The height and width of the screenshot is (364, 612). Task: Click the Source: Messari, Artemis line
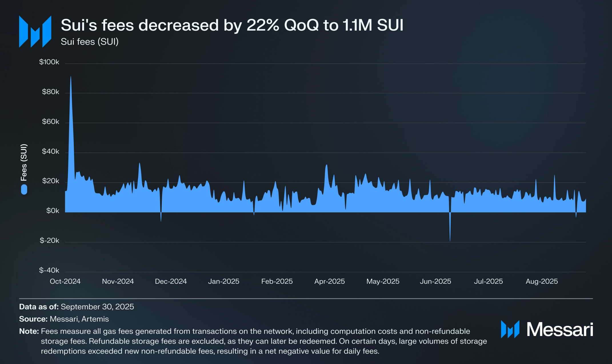64,319
